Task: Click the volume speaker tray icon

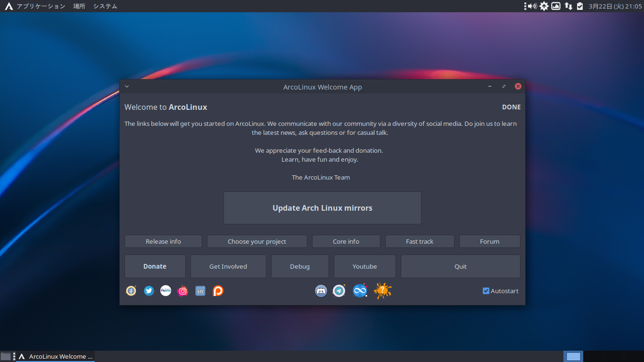Action: pyautogui.click(x=532, y=6)
